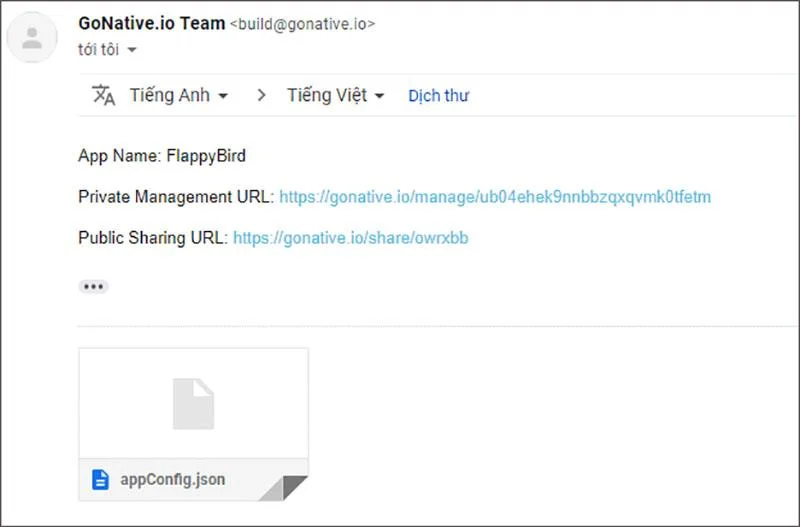
Task: Open the Public Sharing URL link
Action: click(351, 238)
